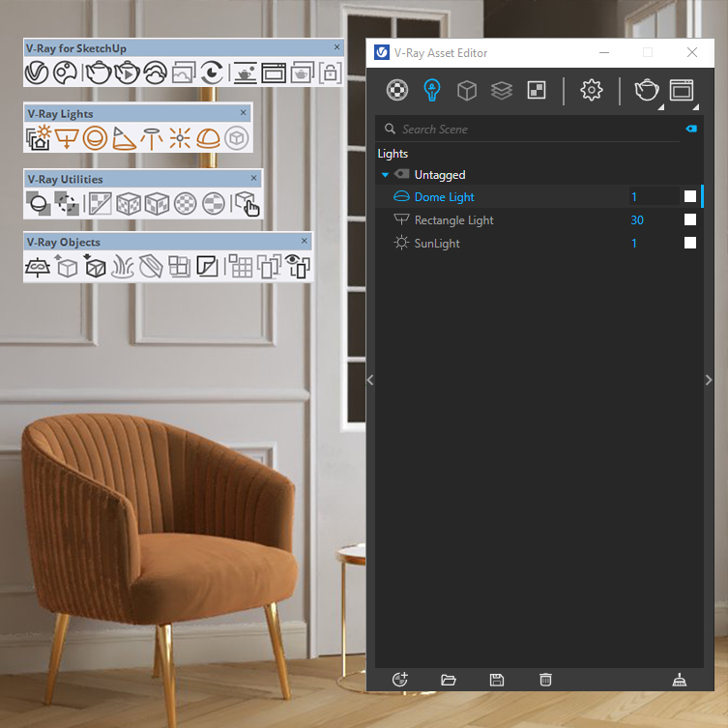Switch to the Geometry tab
The height and width of the screenshot is (728, 728).
pyautogui.click(x=467, y=91)
